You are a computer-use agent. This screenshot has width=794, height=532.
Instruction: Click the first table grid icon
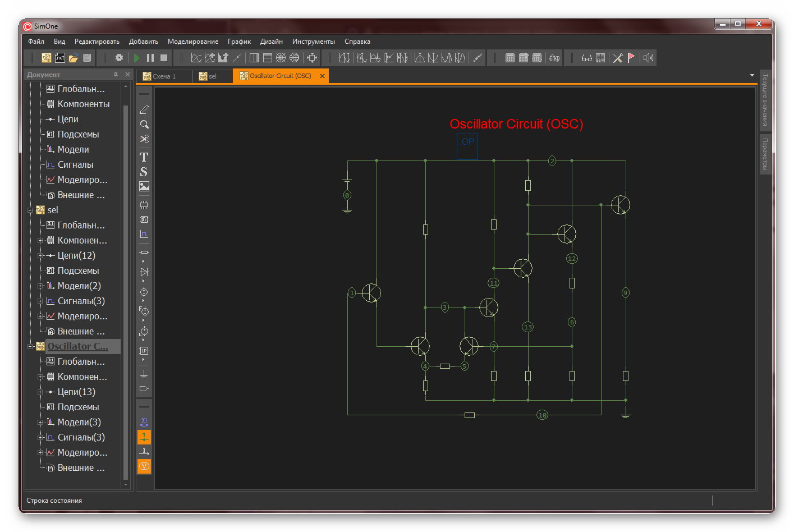pyautogui.click(x=510, y=58)
